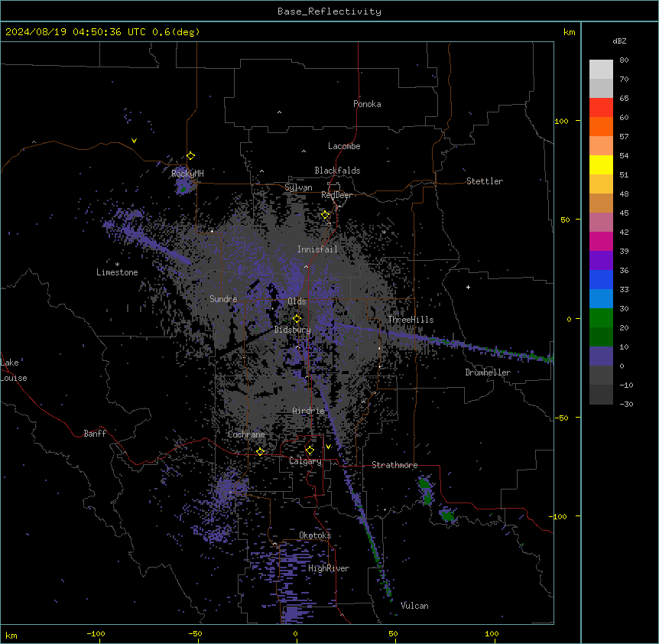Image resolution: width=659 pixels, height=644 pixels.
Task: Click the RedDeer label
Action: click(336, 195)
